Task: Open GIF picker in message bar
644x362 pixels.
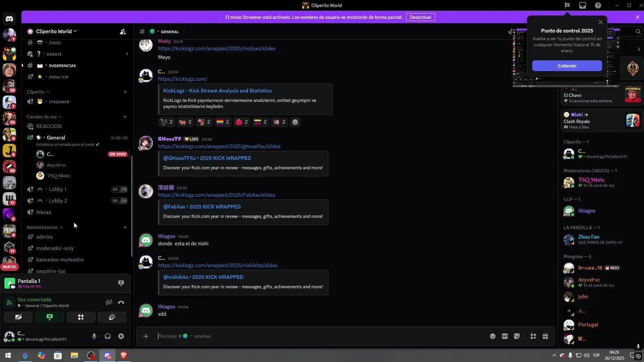Action: [505, 336]
